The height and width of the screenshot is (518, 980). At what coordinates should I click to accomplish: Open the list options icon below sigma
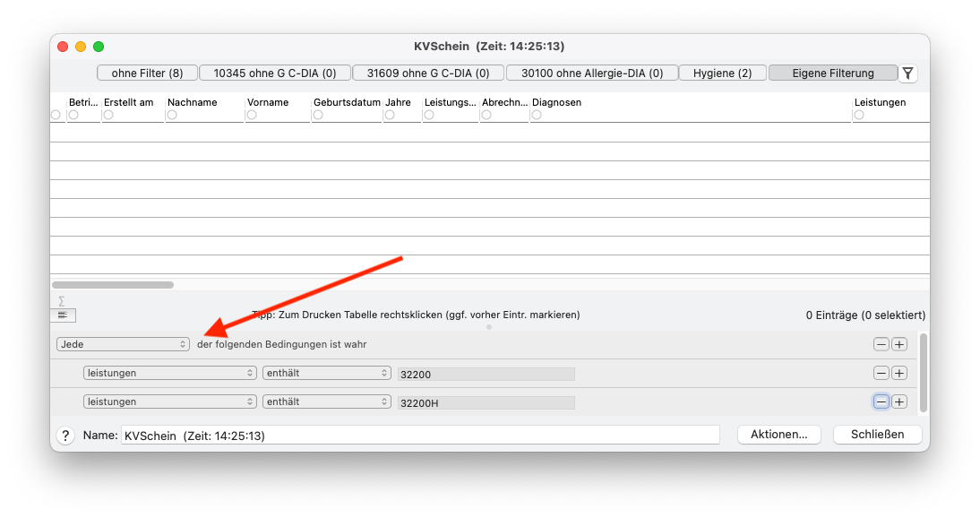pyautogui.click(x=63, y=315)
